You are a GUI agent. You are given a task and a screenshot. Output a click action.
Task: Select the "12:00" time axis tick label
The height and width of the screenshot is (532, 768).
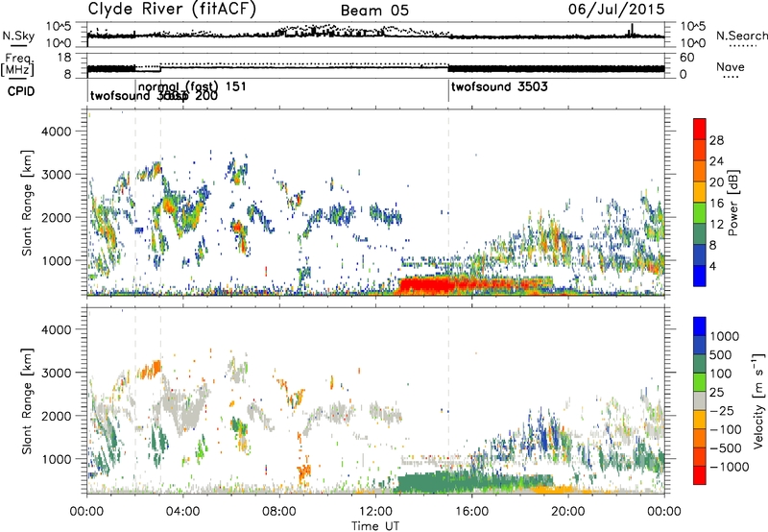point(375,512)
